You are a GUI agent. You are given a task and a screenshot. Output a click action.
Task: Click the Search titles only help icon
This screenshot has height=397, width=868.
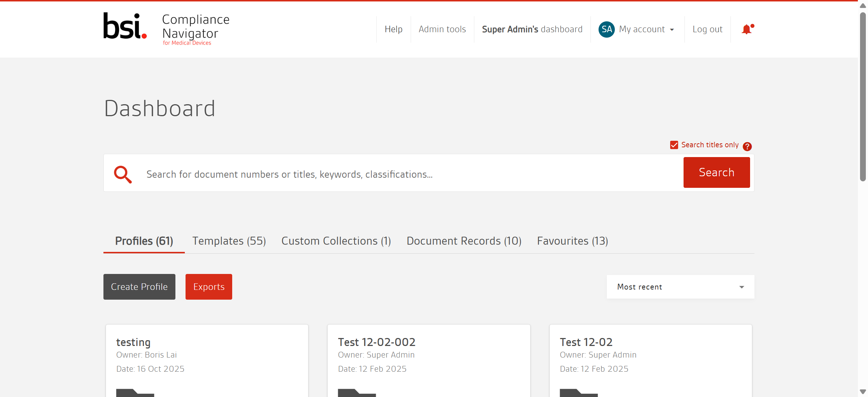pos(747,146)
